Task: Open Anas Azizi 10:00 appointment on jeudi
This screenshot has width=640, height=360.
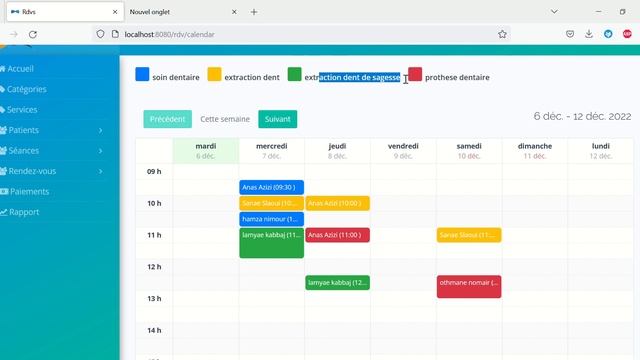Action: click(x=338, y=203)
